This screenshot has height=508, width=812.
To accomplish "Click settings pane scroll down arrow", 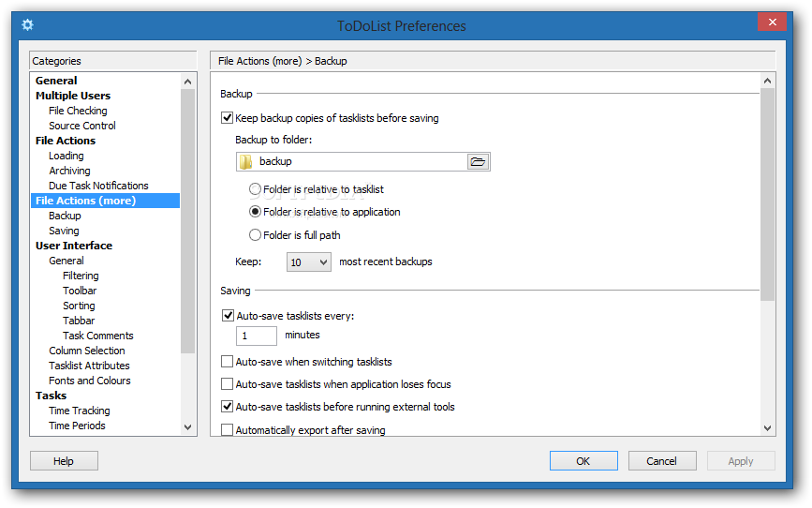I will point(767,428).
